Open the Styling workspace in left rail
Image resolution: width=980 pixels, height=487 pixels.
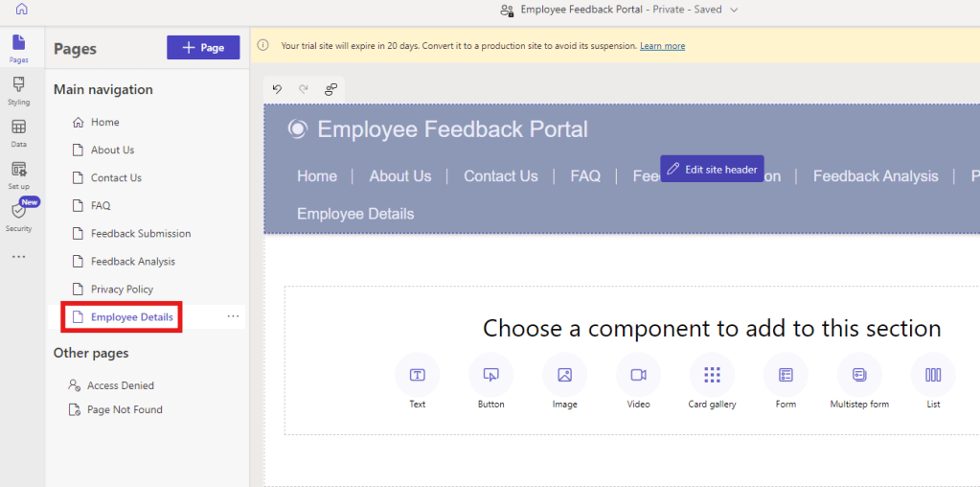19,90
